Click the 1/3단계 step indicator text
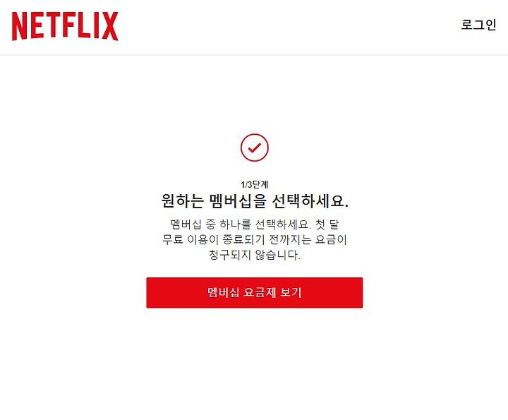Screen dimensions: 508x420 tap(254, 185)
